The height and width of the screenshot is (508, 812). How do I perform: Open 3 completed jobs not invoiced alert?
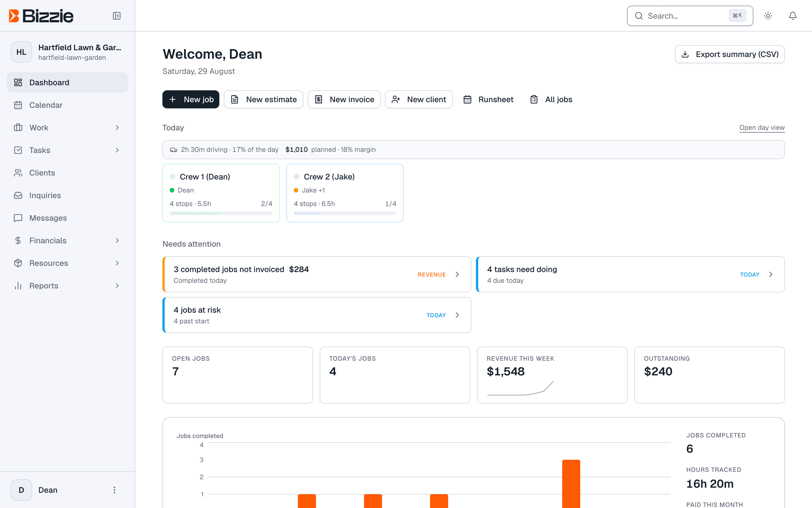pos(317,274)
